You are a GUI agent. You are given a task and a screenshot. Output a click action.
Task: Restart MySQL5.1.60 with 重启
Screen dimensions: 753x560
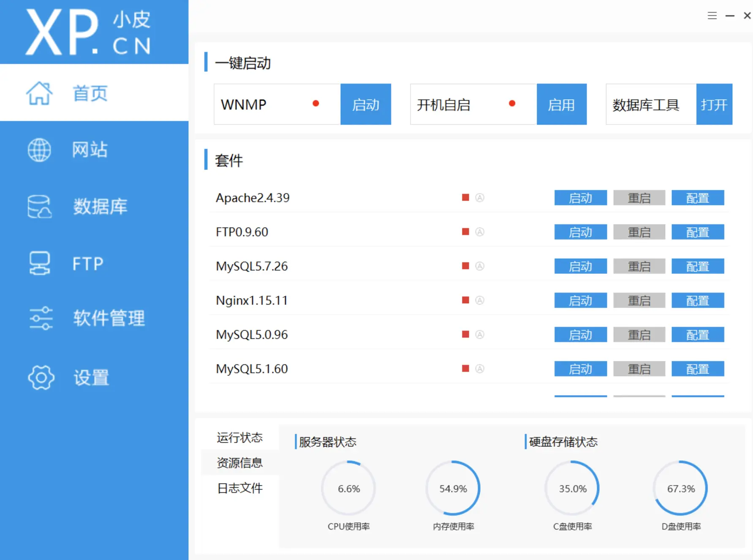[639, 369]
